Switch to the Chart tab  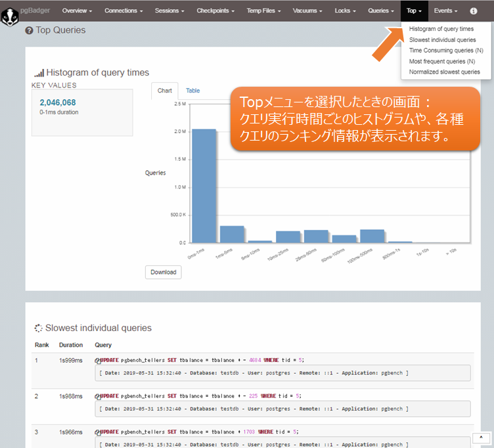164,91
